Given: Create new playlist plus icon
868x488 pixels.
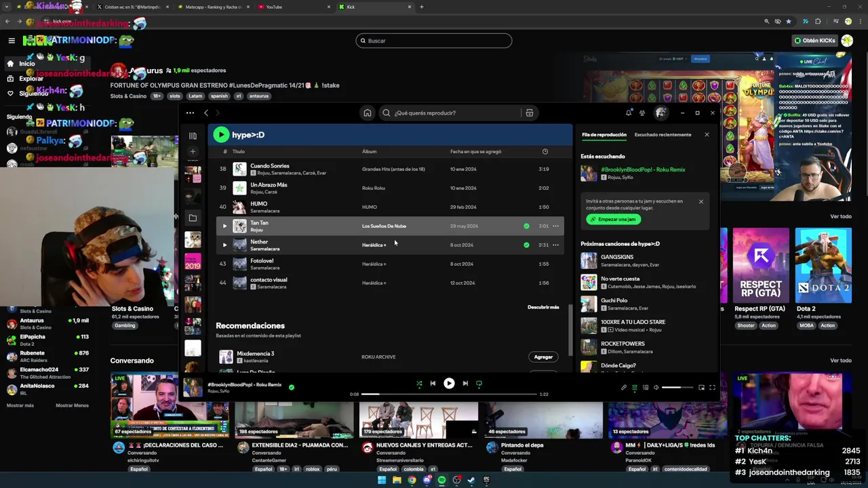Looking at the screenshot, I should click(193, 152).
